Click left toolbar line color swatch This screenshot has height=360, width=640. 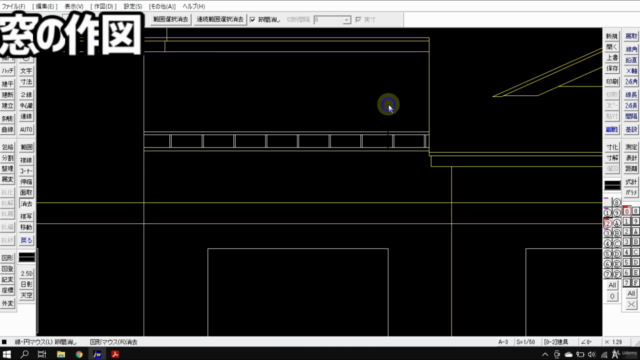point(27,257)
